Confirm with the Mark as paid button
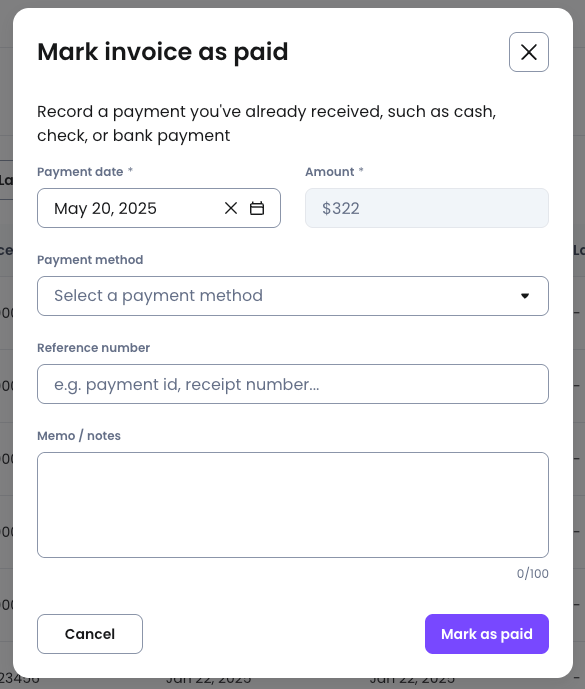The image size is (585, 689). point(487,634)
